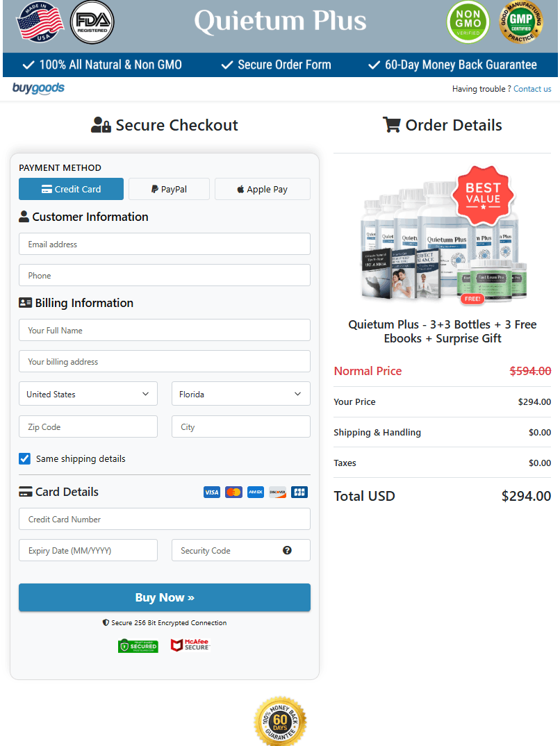The image size is (560, 746).
Task: Click the Quietum Plus product image
Action: [443, 240]
